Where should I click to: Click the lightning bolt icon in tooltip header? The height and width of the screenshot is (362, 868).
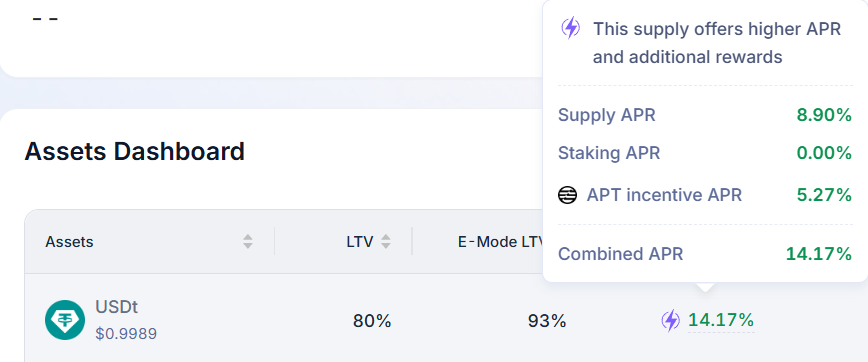(571, 27)
